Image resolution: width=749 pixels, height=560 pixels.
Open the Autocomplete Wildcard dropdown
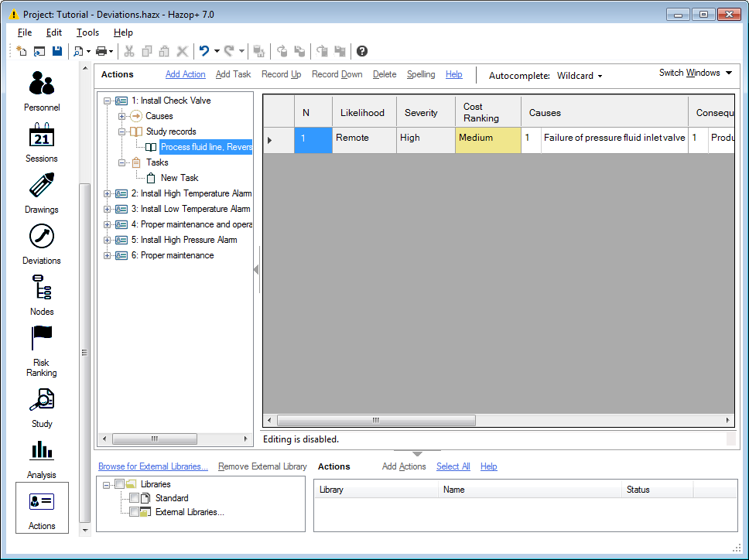(x=580, y=76)
